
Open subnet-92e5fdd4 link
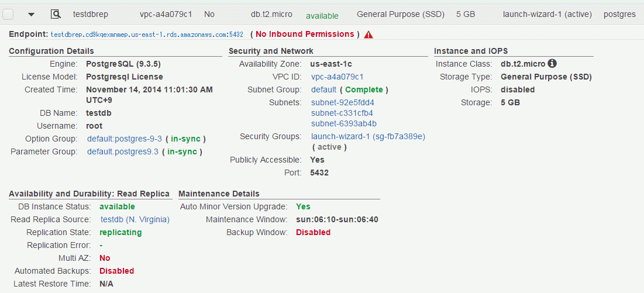343,102
